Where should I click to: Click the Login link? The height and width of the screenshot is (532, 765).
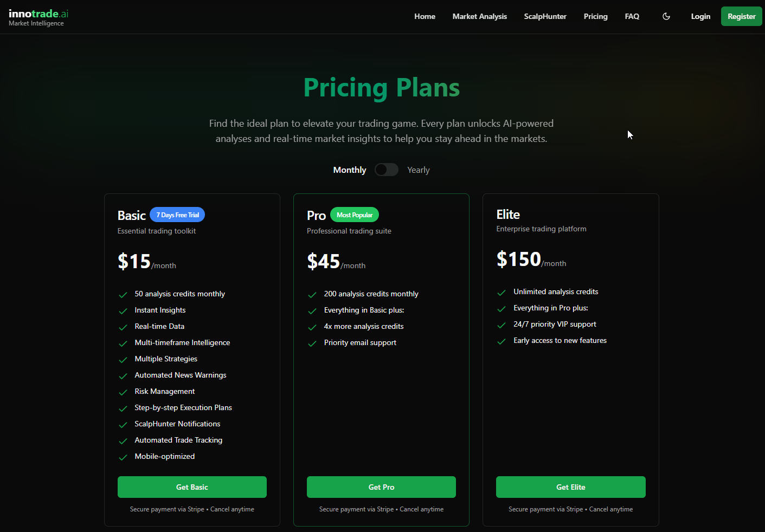click(x=700, y=16)
